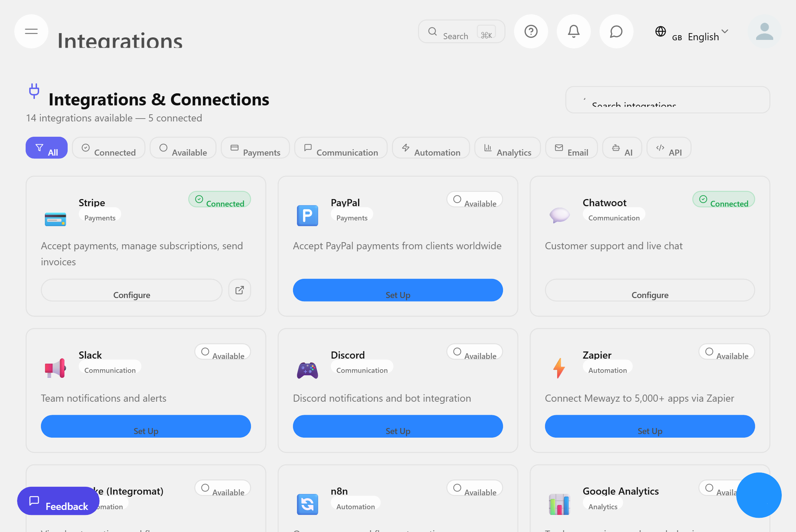Open the notifications bell
This screenshot has height=532, width=796.
[574, 31]
